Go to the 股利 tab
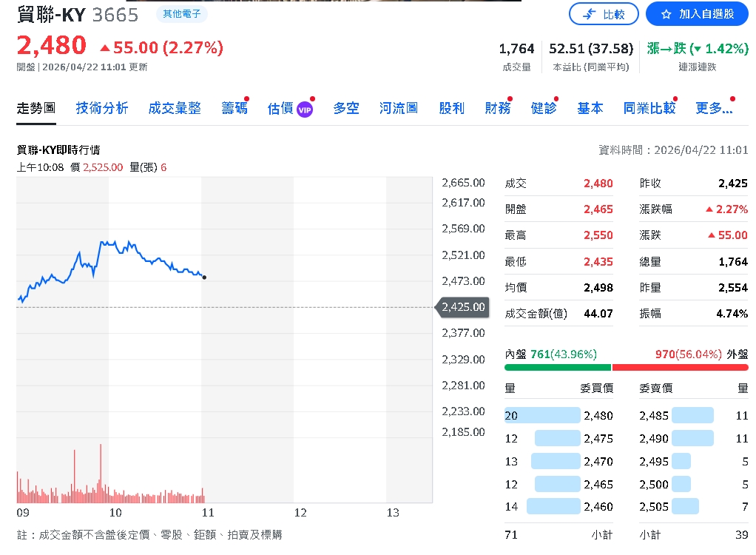Image resolution: width=756 pixels, height=555 pixels. click(x=451, y=108)
